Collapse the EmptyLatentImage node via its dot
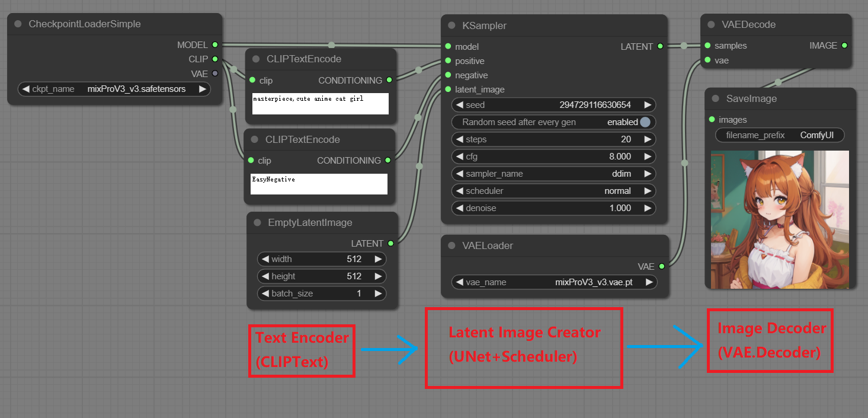 click(x=257, y=223)
